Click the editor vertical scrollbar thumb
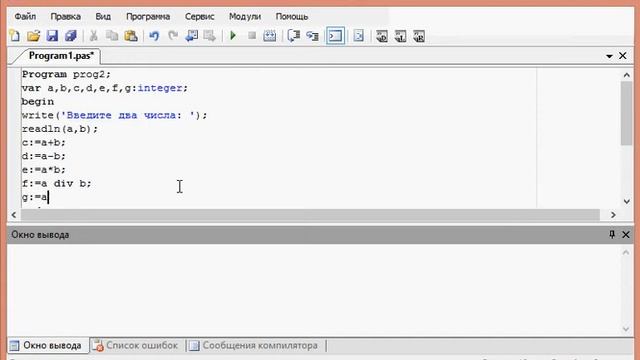 pyautogui.click(x=627, y=113)
